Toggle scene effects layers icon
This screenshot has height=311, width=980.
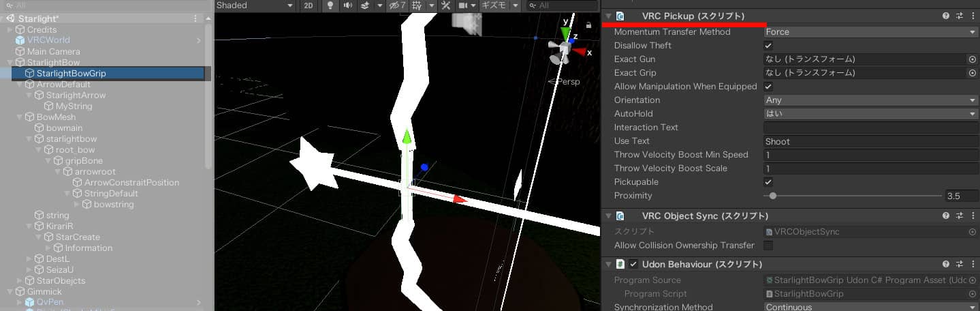364,5
